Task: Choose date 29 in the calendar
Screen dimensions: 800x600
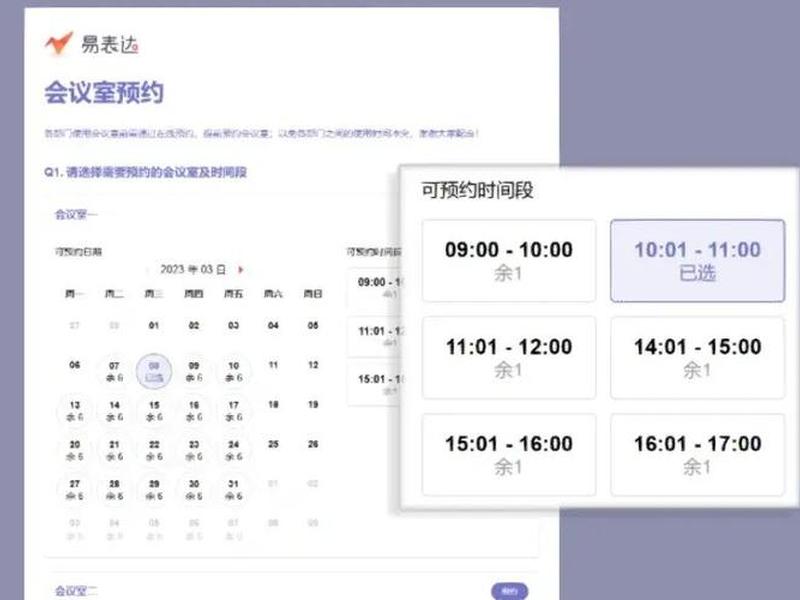Action: point(154,489)
